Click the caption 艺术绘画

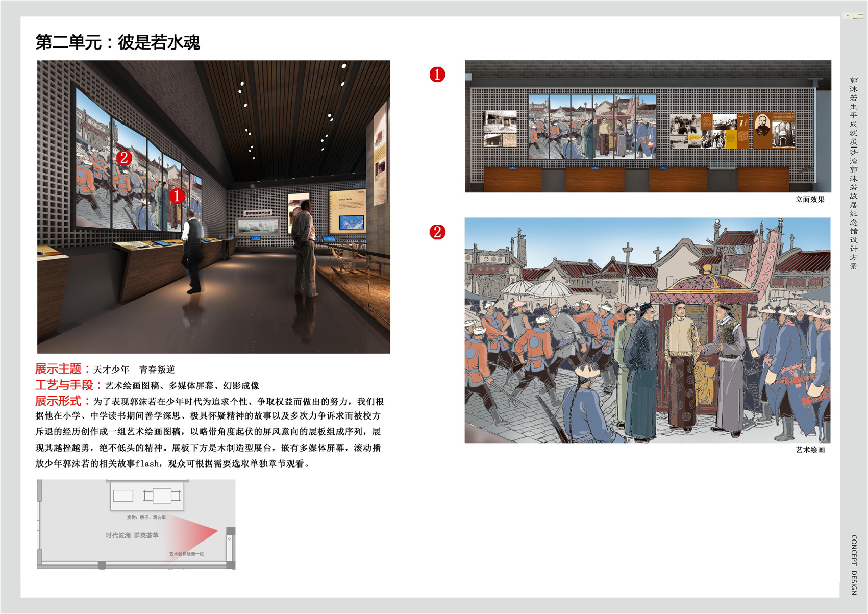point(810,450)
